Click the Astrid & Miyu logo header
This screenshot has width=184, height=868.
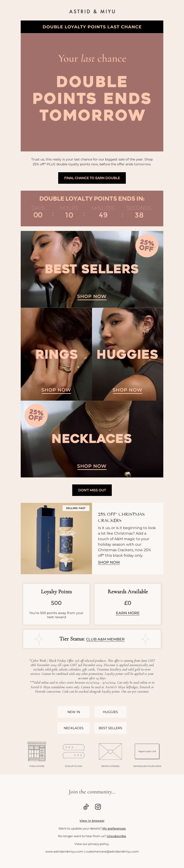[x=92, y=12]
